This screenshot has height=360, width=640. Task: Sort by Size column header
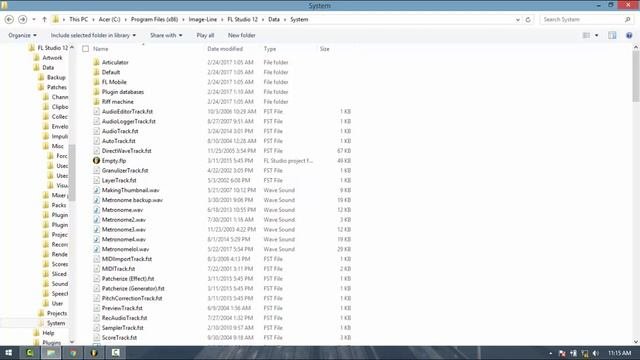point(324,49)
